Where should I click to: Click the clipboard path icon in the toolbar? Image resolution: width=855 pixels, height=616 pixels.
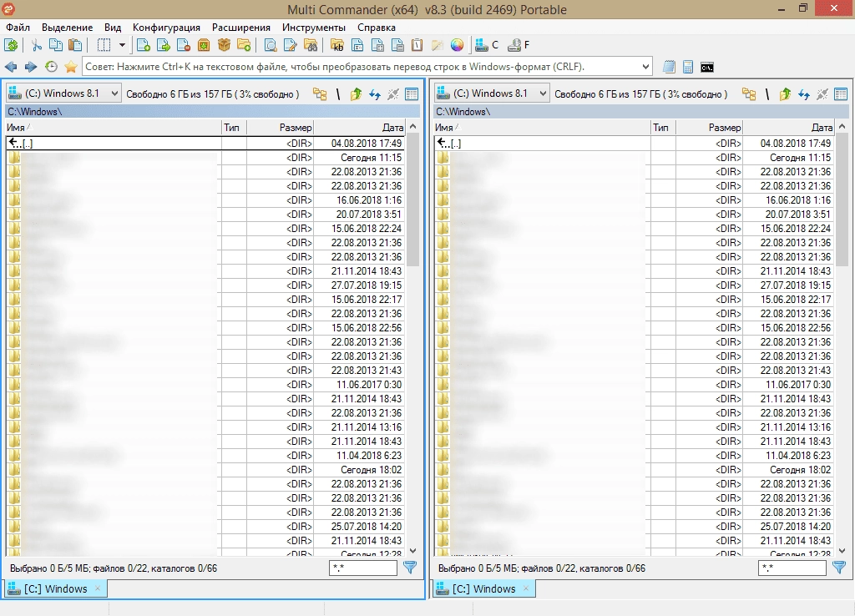[x=417, y=45]
